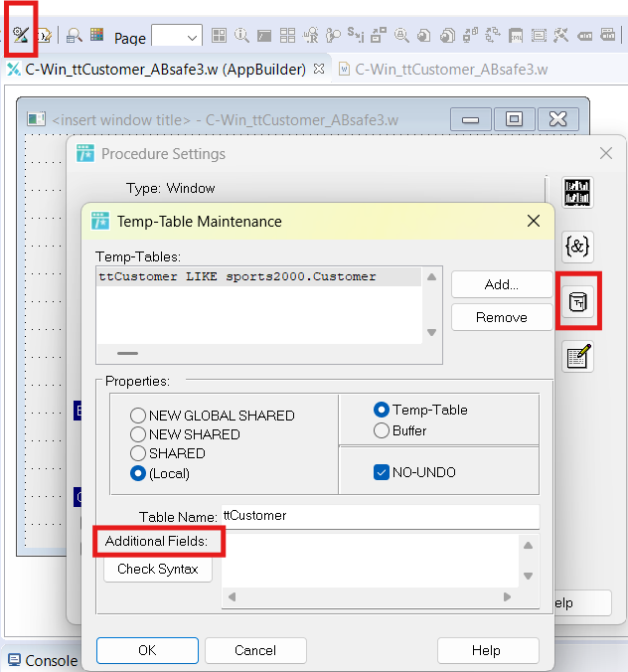
Task: Click the temp-table cylinder icon in Procedure Settings
Action: coord(577,302)
